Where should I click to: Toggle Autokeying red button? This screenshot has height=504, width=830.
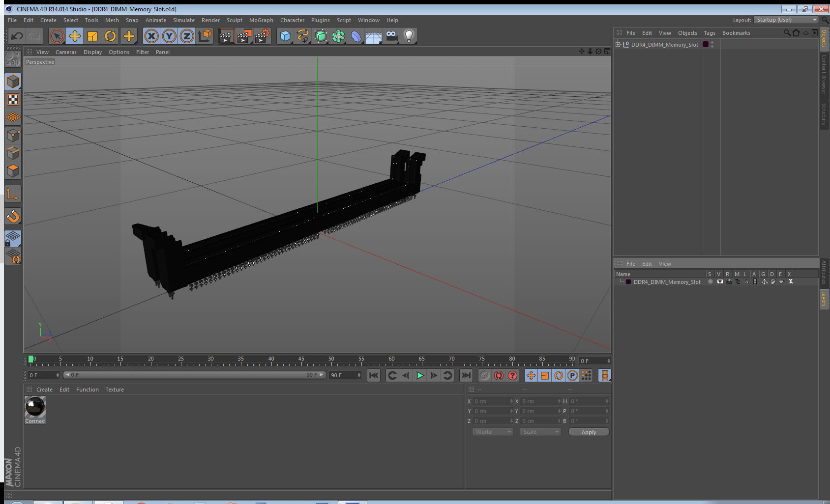click(499, 375)
